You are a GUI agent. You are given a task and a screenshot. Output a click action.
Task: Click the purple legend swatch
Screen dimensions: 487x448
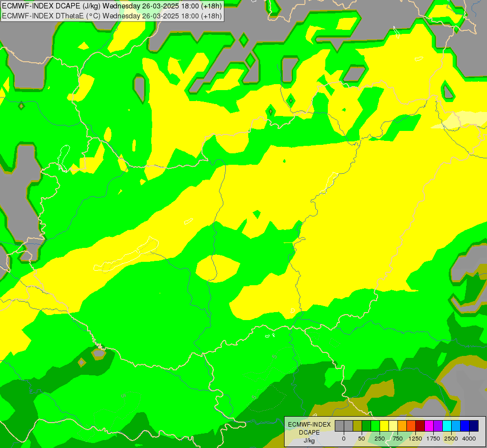point(438,426)
